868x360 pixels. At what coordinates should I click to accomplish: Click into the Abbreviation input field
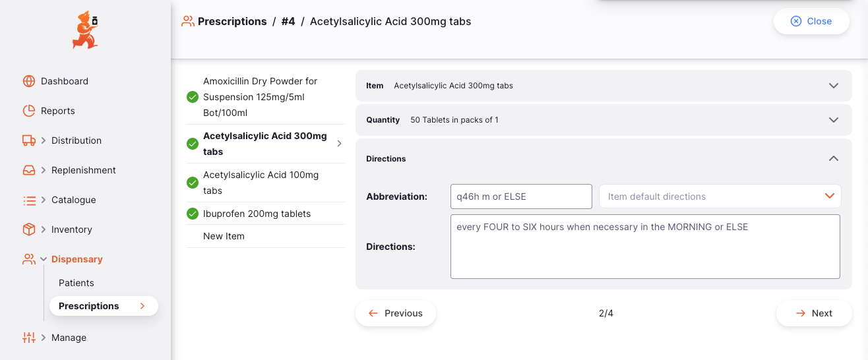click(x=521, y=196)
